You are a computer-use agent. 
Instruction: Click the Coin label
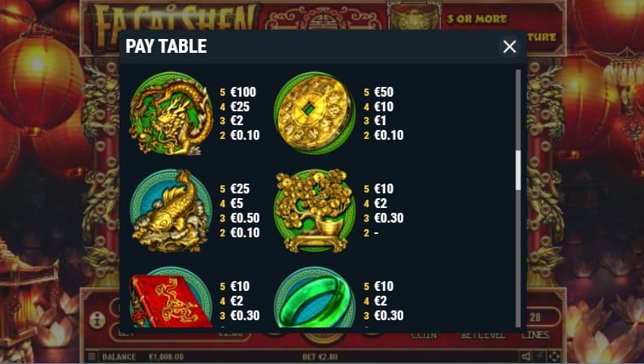point(424,336)
